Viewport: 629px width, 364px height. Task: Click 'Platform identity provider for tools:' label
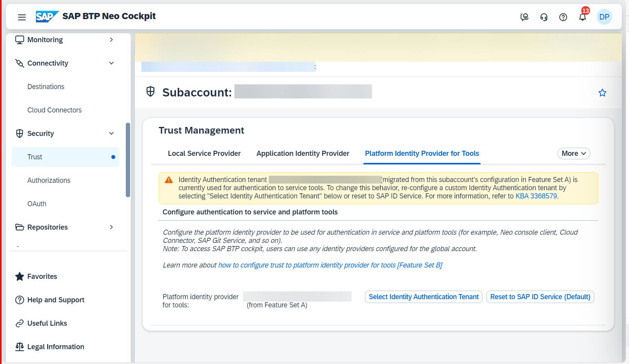(200, 301)
